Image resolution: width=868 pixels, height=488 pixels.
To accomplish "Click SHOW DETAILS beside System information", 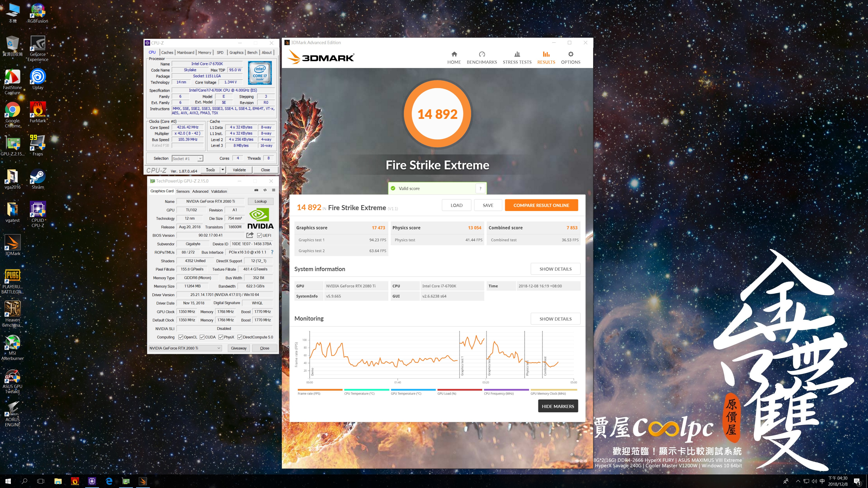I will 555,269.
